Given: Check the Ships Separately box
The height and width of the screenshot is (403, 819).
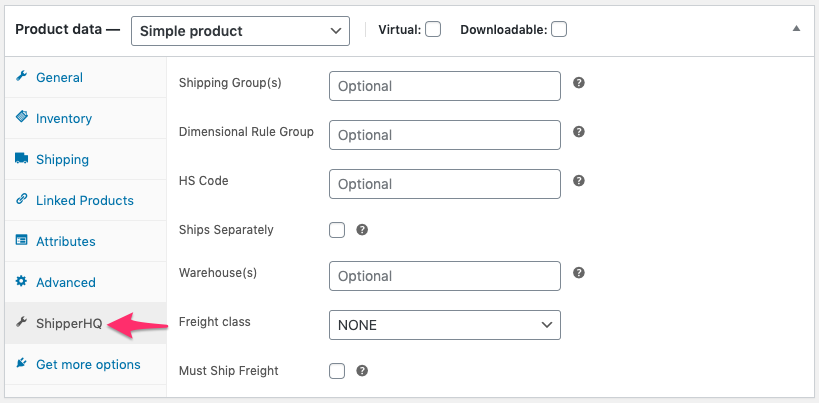Looking at the screenshot, I should (337, 230).
